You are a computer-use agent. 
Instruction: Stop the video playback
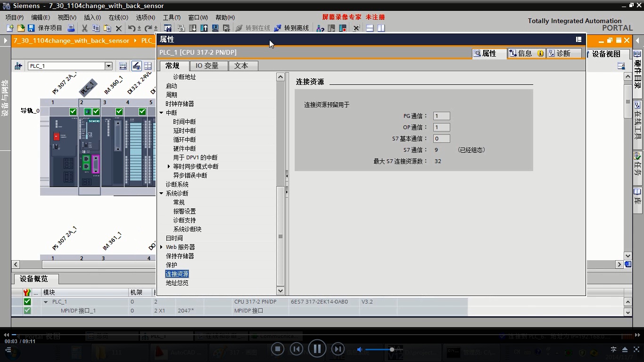(x=278, y=349)
